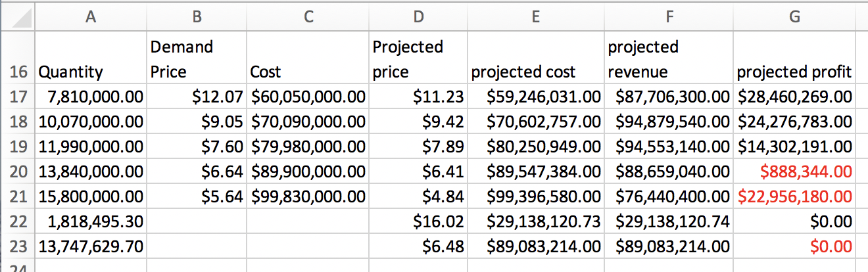Select row 20 header
Image resolution: width=868 pixels, height=272 pixels.
pyautogui.click(x=18, y=172)
